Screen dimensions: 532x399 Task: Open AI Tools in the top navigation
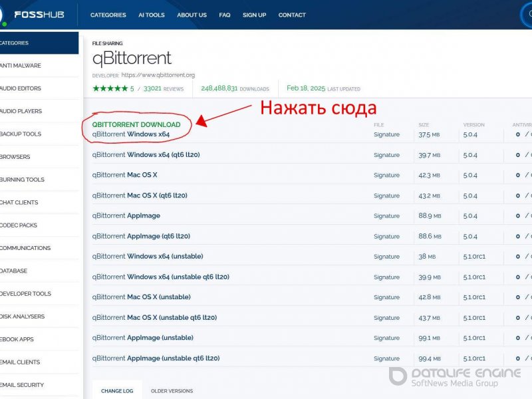point(152,15)
